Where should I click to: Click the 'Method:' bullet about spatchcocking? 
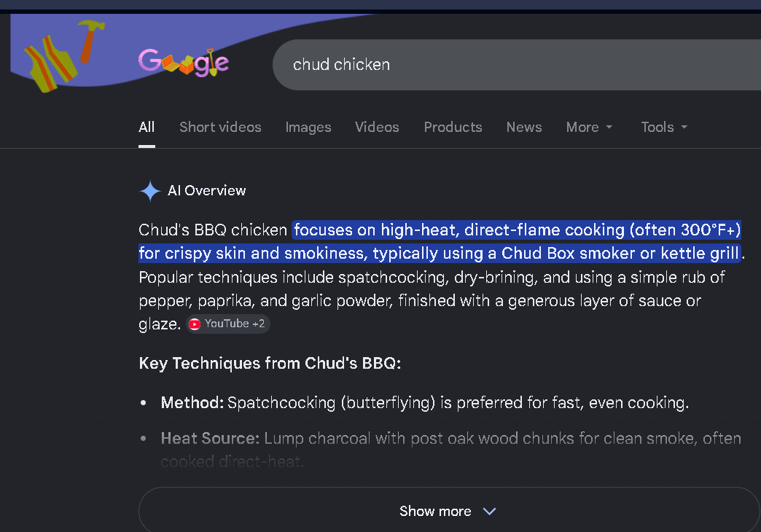click(425, 403)
